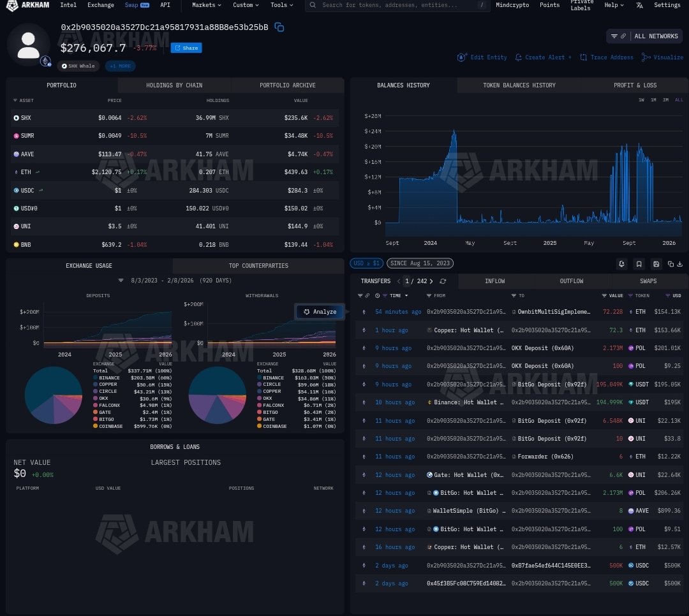Click the filter icon next to exchange usage dates
This screenshot has height=616, width=689.
point(121,281)
